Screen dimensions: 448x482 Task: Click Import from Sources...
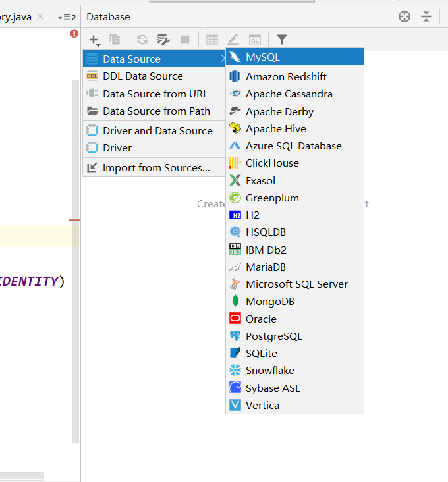(x=154, y=167)
